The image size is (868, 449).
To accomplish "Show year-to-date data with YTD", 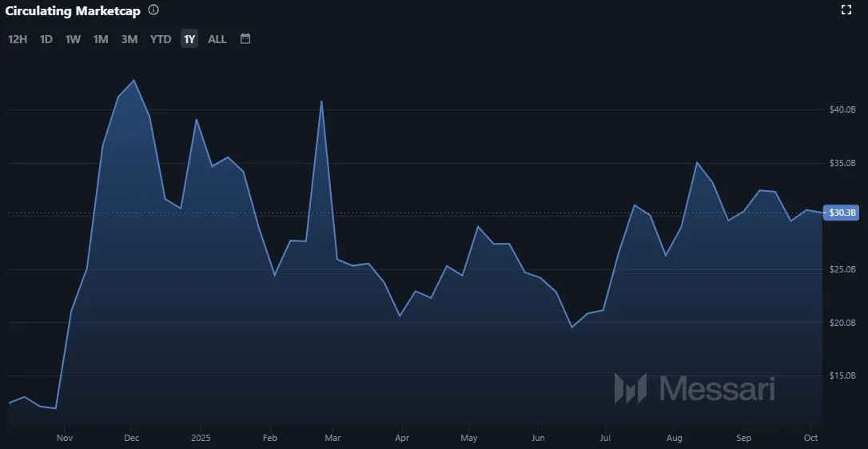I will tap(161, 39).
